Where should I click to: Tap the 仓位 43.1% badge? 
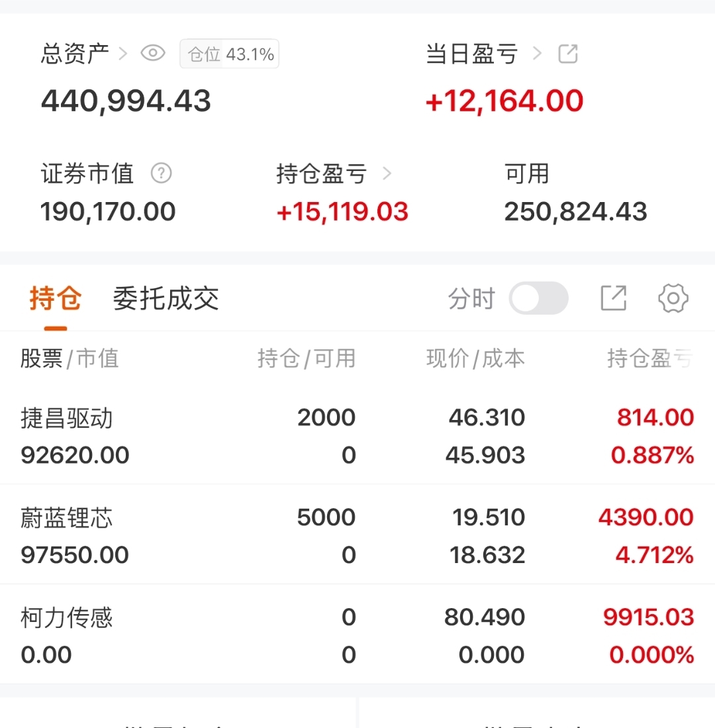[229, 54]
